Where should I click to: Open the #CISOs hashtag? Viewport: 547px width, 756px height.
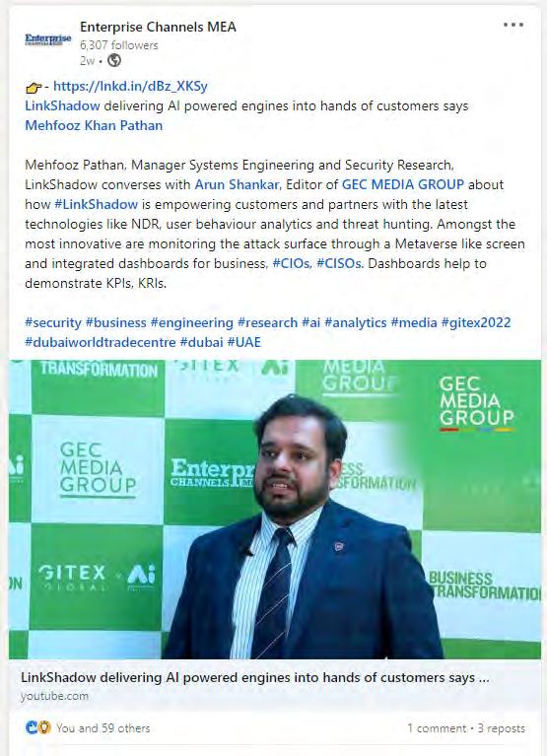coord(339,264)
